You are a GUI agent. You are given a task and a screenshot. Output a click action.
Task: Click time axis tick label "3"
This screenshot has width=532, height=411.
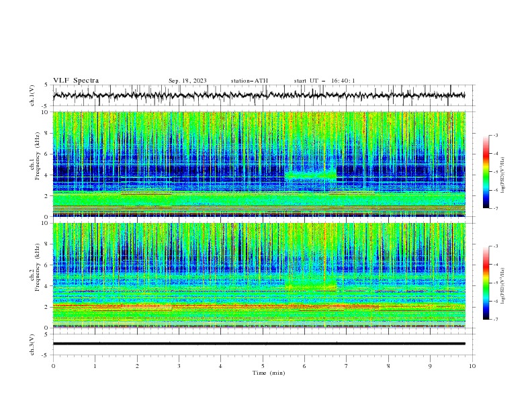[x=179, y=366]
